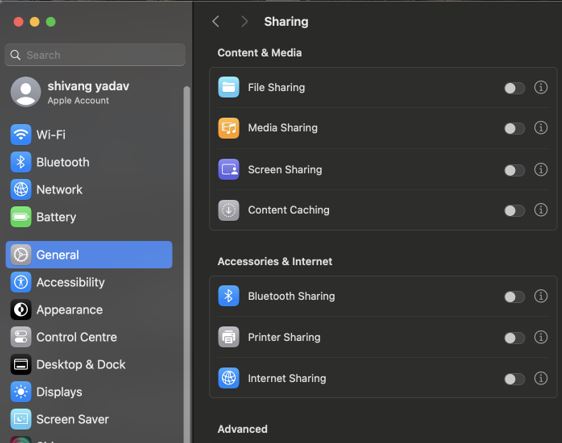Viewport: 562px width, 443px height.
Task: Click the Content Caching download icon
Action: pos(228,210)
